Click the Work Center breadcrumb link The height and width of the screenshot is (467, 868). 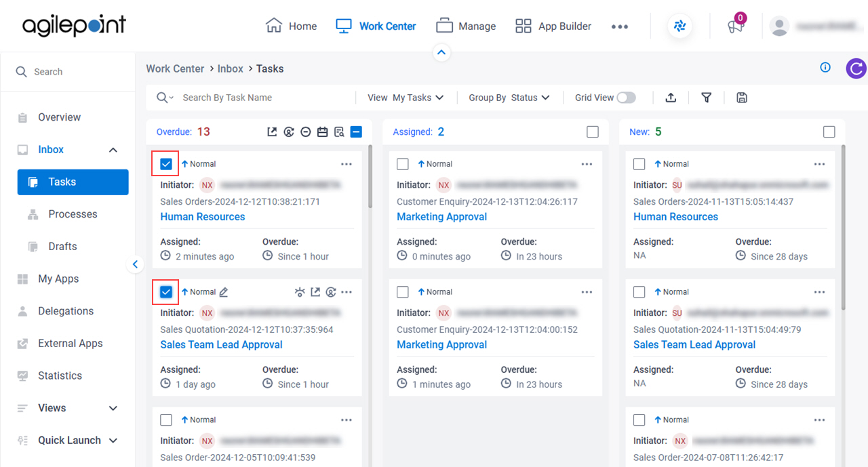point(175,68)
